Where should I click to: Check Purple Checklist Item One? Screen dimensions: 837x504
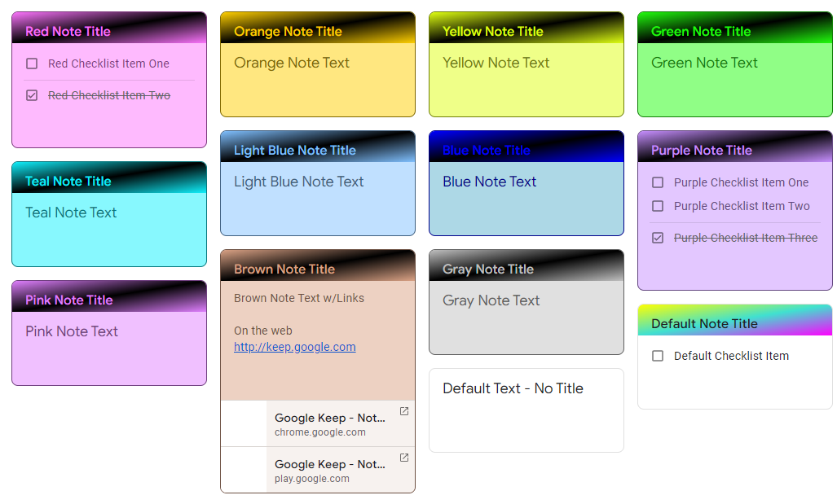(657, 182)
